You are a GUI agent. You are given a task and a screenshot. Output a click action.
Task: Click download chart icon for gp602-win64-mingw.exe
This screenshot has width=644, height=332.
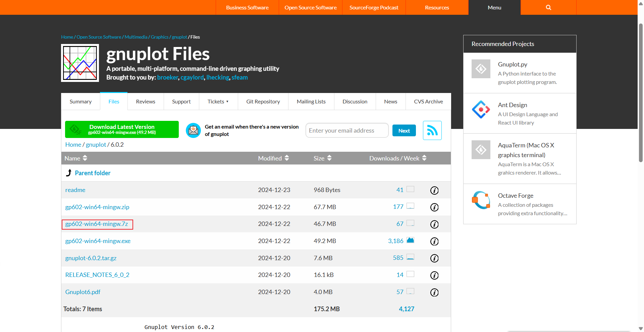[410, 240]
